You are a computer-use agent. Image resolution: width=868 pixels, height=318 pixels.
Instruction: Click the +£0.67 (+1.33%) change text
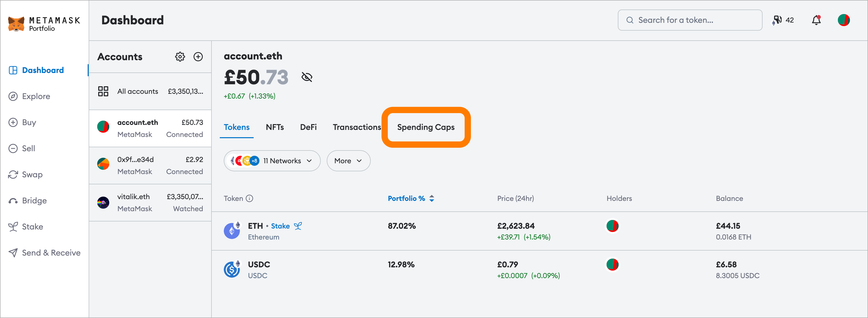249,96
